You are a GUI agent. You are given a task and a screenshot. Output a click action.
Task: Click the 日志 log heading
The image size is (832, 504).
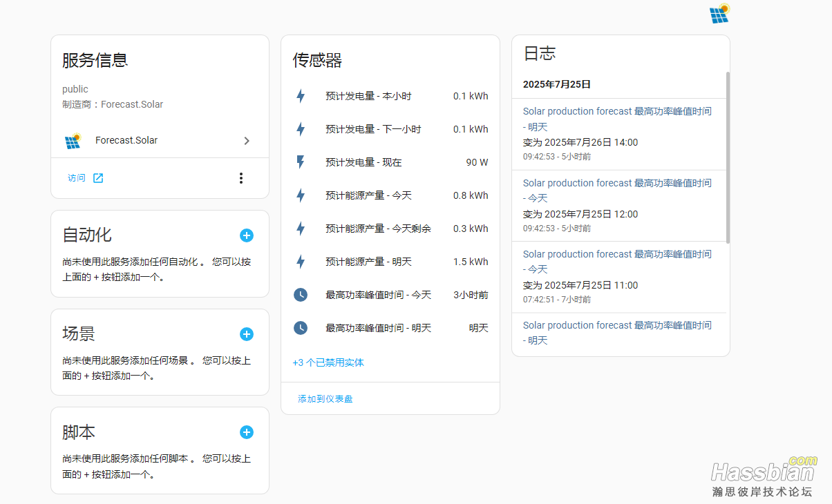click(x=540, y=54)
